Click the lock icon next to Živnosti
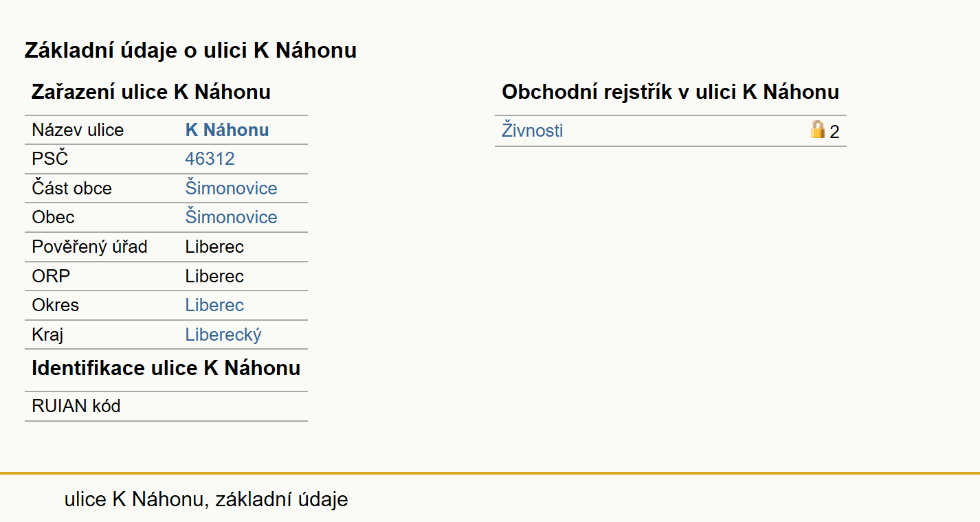This screenshot has width=980, height=522. [817, 129]
